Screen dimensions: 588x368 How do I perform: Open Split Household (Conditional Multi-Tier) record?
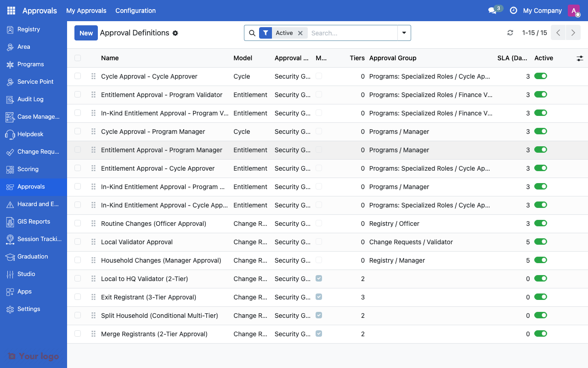[x=159, y=316]
